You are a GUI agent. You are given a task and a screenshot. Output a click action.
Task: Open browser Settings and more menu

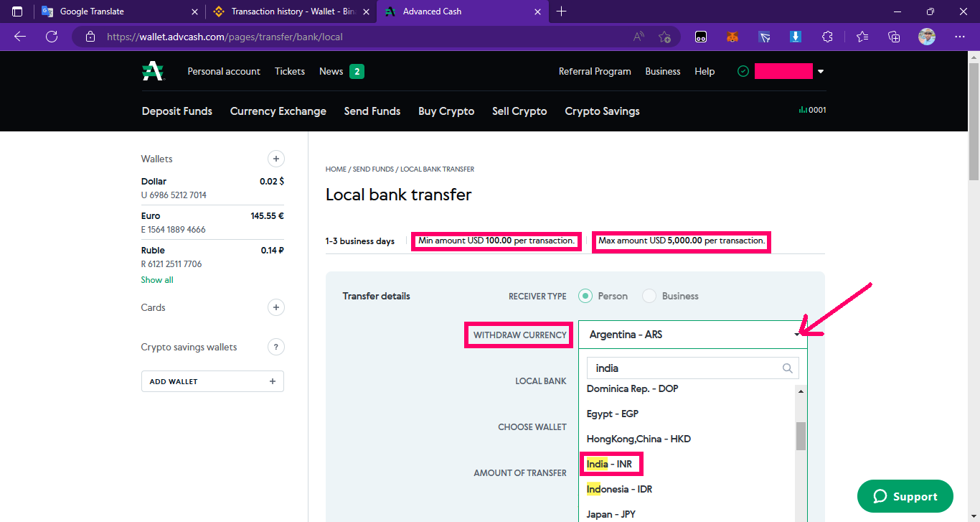tap(960, 37)
